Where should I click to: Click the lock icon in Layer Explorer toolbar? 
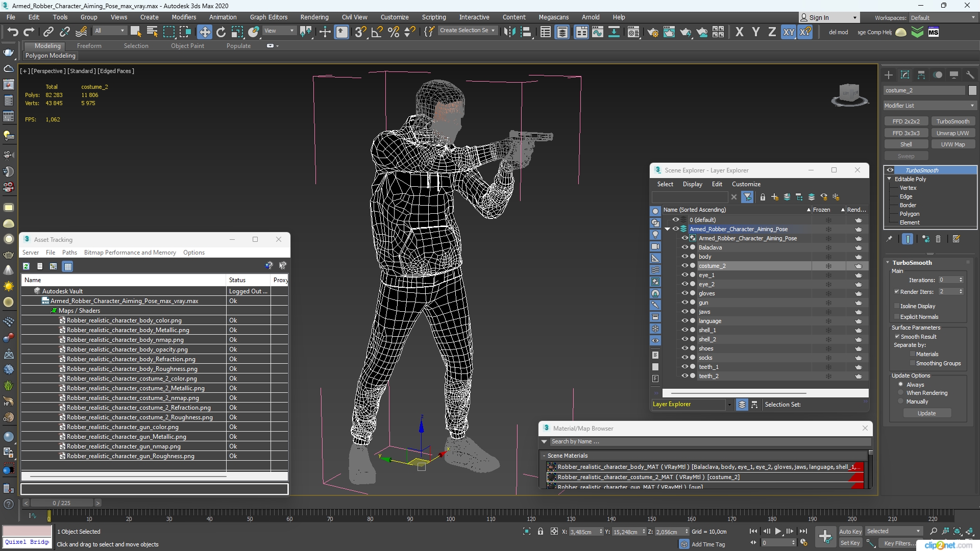point(763,197)
